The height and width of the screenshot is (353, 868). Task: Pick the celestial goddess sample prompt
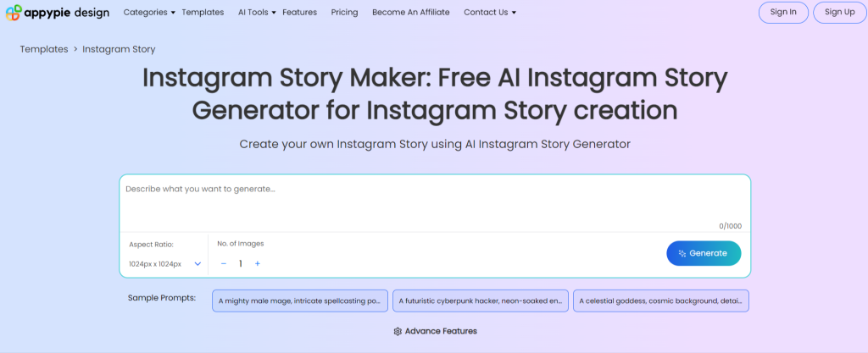click(x=661, y=301)
